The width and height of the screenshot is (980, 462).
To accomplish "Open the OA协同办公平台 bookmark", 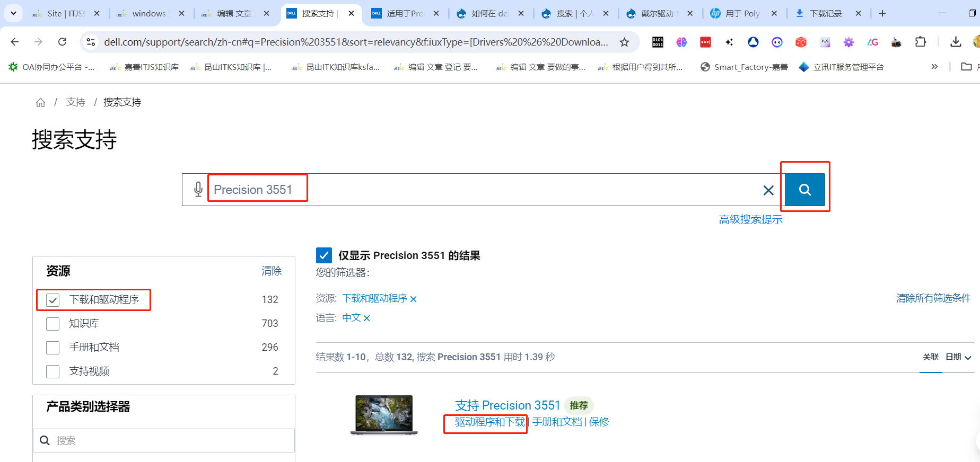I will point(51,67).
